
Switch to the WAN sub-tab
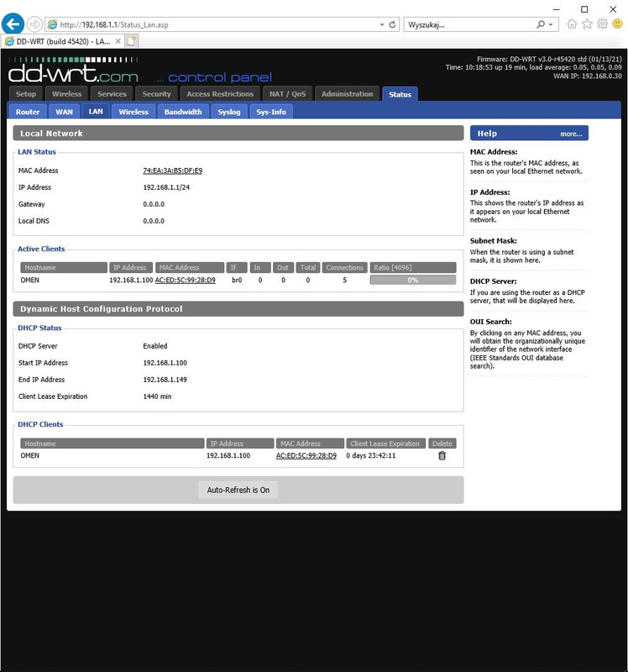click(x=65, y=112)
